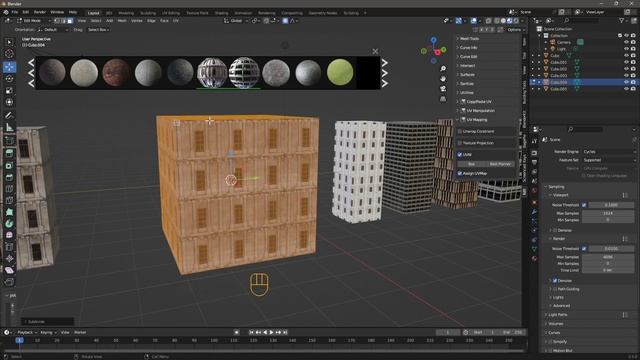Select the Measure tool

[9, 127]
